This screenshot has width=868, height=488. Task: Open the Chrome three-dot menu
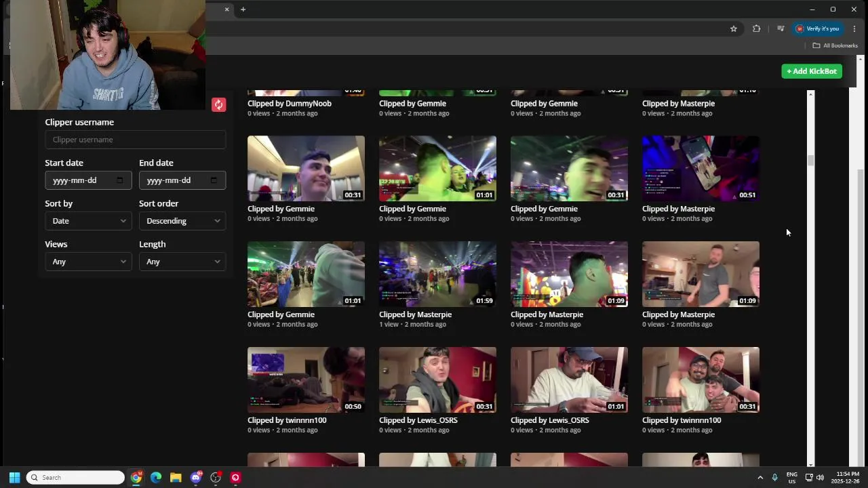pyautogui.click(x=854, y=28)
